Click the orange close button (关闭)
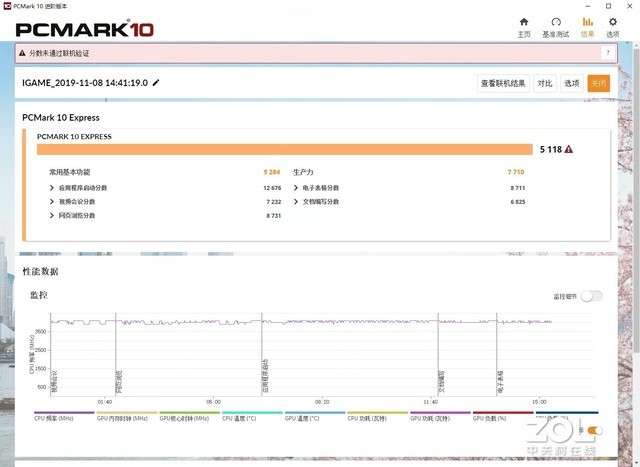640x467 pixels. [x=599, y=83]
